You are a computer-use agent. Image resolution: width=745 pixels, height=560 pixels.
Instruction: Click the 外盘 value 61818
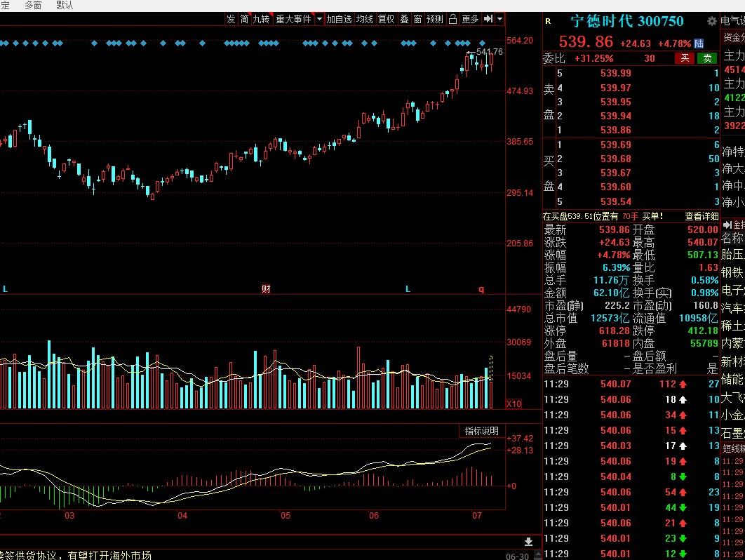point(616,343)
